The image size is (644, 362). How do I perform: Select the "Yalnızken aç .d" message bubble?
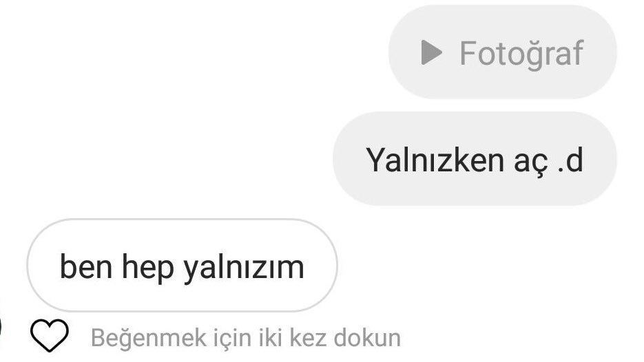pos(475,159)
